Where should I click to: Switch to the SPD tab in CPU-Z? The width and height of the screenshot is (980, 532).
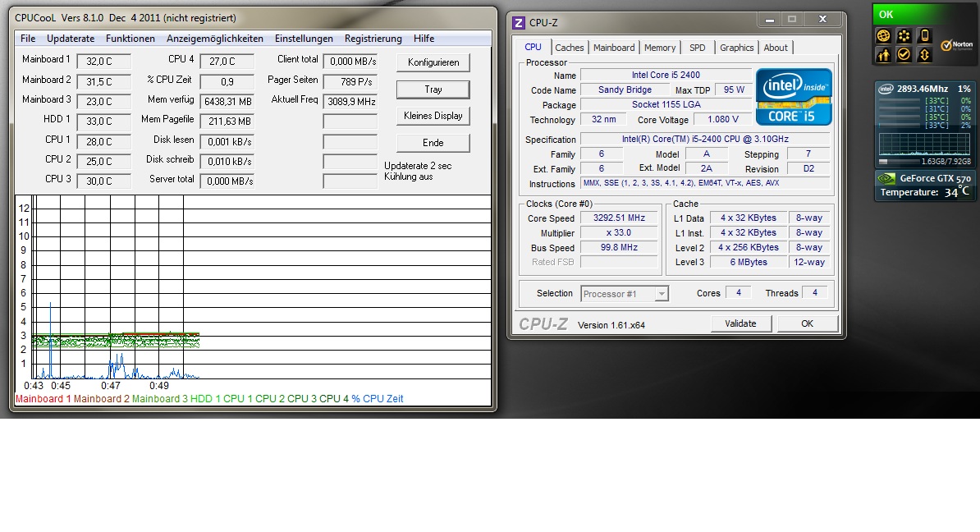coord(698,48)
